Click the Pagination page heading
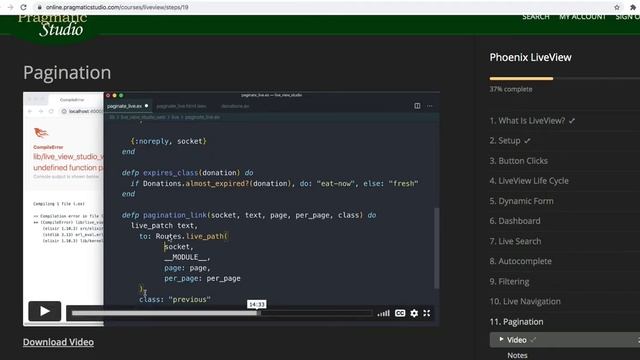640x360 pixels. [x=67, y=73]
